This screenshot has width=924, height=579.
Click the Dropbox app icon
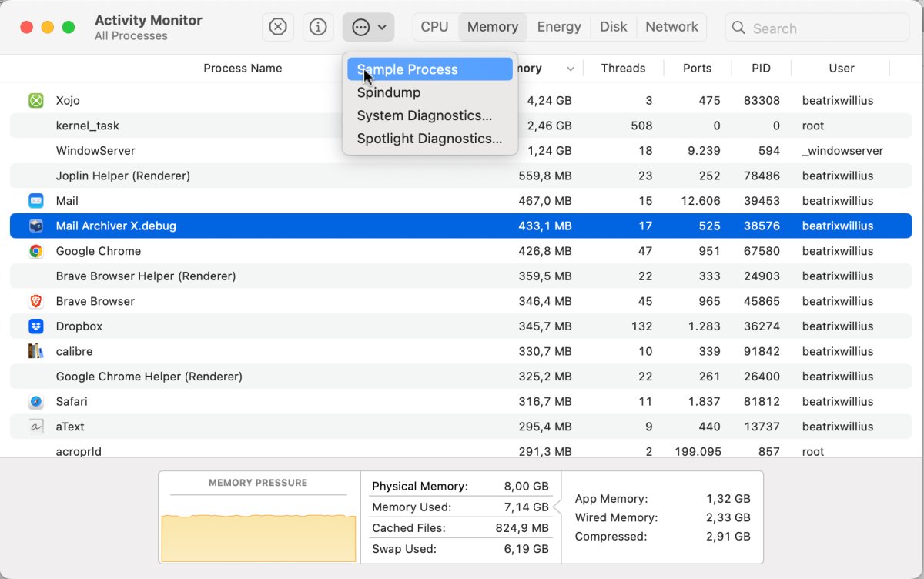(35, 326)
